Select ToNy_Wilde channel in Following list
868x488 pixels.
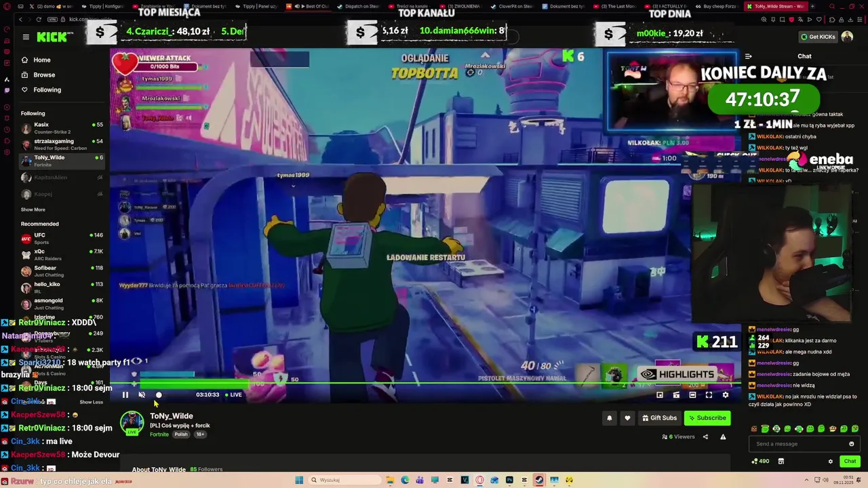pyautogui.click(x=62, y=161)
